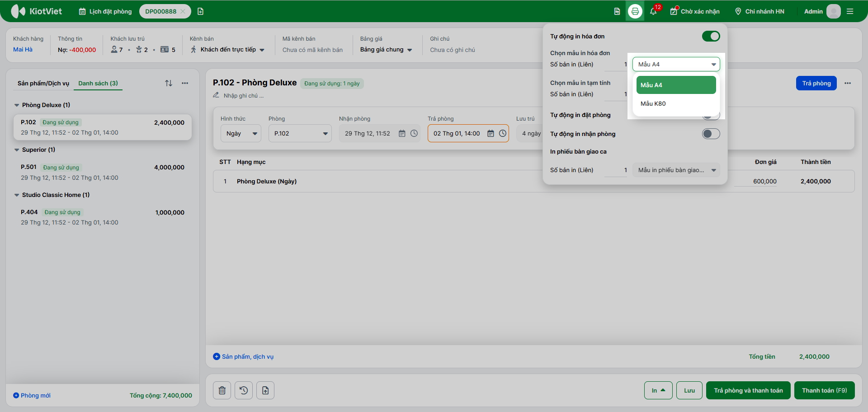Click the adult guests count icon
Screen dimensions: 868x412
pyautogui.click(x=114, y=49)
